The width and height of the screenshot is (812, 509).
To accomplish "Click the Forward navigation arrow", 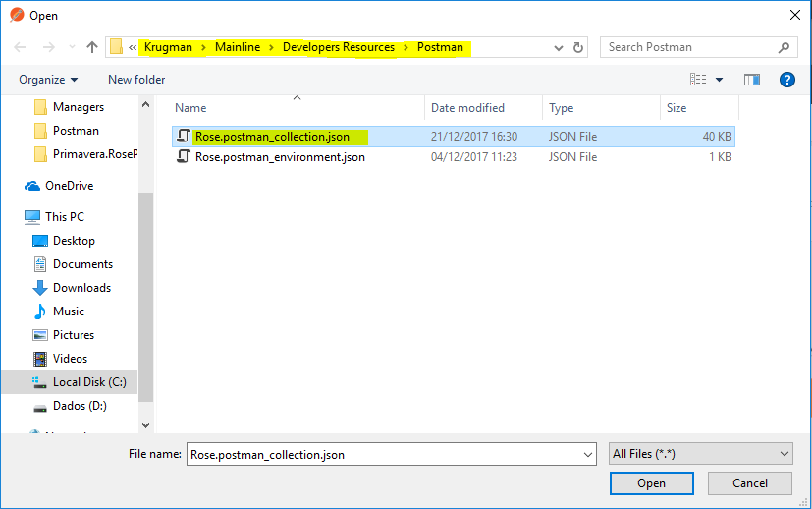I will [x=49, y=47].
